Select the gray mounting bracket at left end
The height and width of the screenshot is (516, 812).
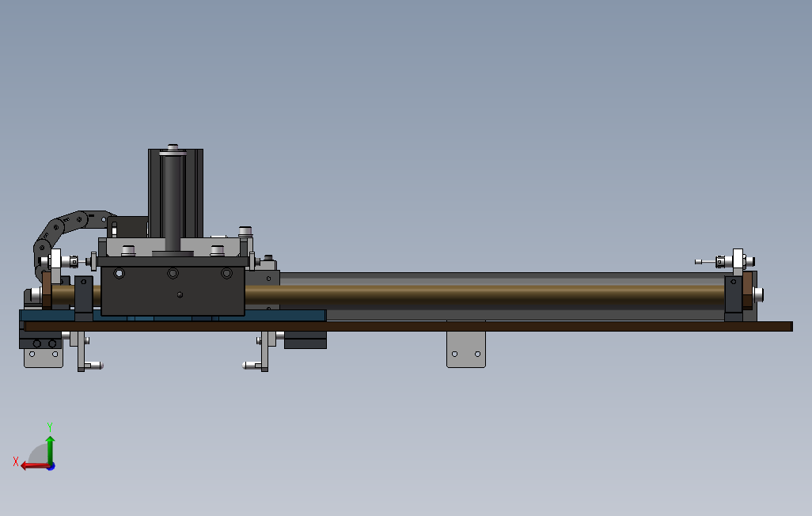44,358
